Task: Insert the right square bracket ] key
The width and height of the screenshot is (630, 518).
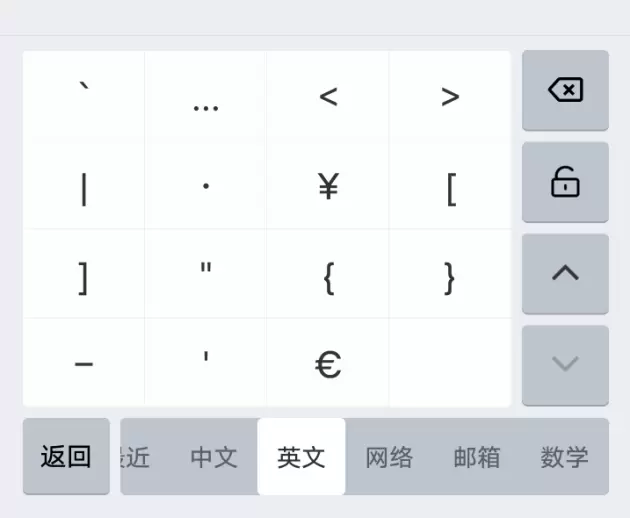Action: pyautogui.click(x=84, y=277)
